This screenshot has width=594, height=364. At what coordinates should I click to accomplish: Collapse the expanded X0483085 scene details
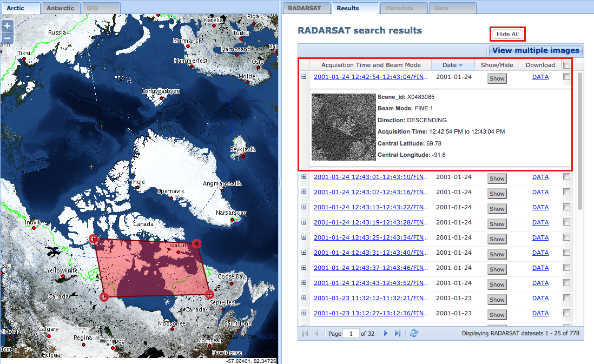coord(305,77)
